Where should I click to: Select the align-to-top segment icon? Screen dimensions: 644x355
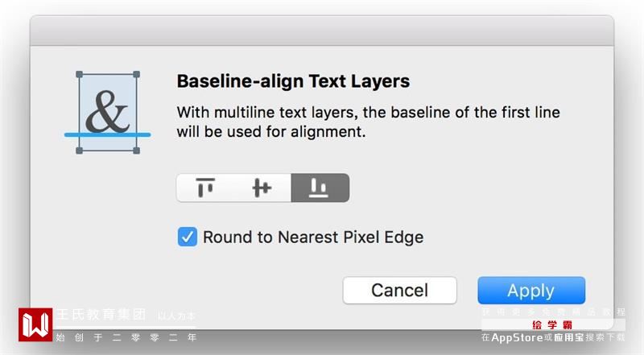(205, 188)
